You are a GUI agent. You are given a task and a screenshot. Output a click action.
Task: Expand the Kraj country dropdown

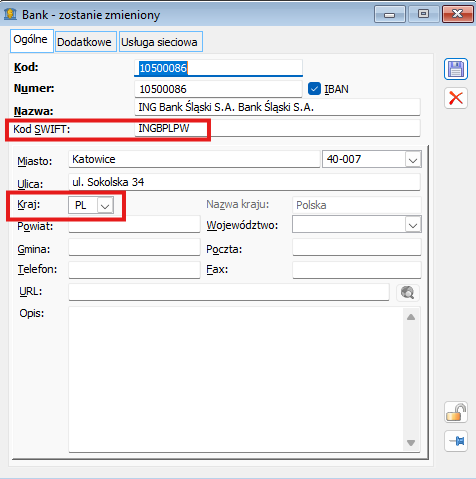(105, 205)
